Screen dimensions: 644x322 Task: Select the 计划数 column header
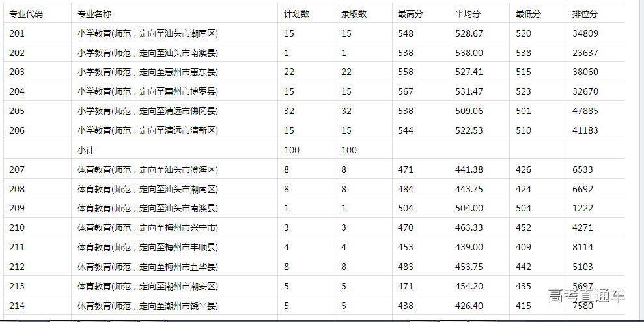coord(296,14)
